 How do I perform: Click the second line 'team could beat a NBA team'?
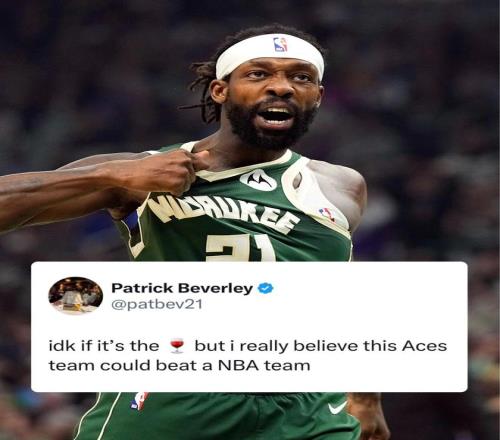179,366
